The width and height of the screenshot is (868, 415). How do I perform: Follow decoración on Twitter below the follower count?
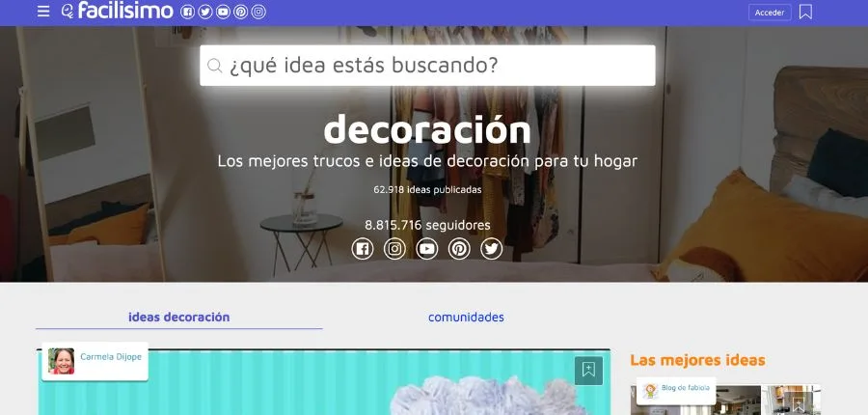click(x=492, y=249)
